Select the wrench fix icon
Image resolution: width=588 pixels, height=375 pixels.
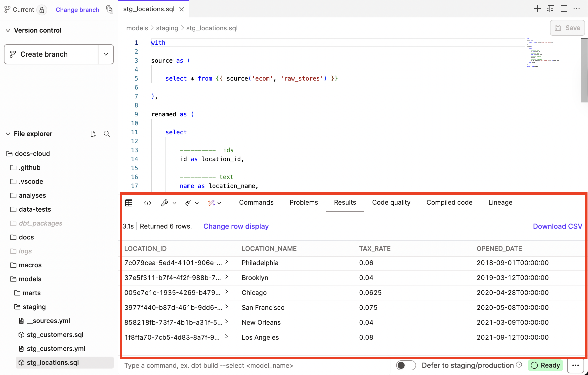click(x=165, y=203)
